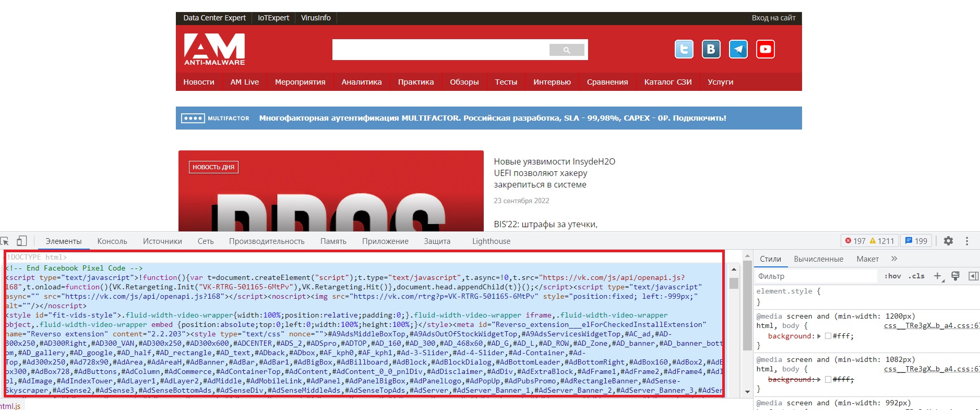This screenshot has width=980, height=410.
Task: Toggle device toolbar icon in DevTools
Action: pyautogui.click(x=21, y=241)
